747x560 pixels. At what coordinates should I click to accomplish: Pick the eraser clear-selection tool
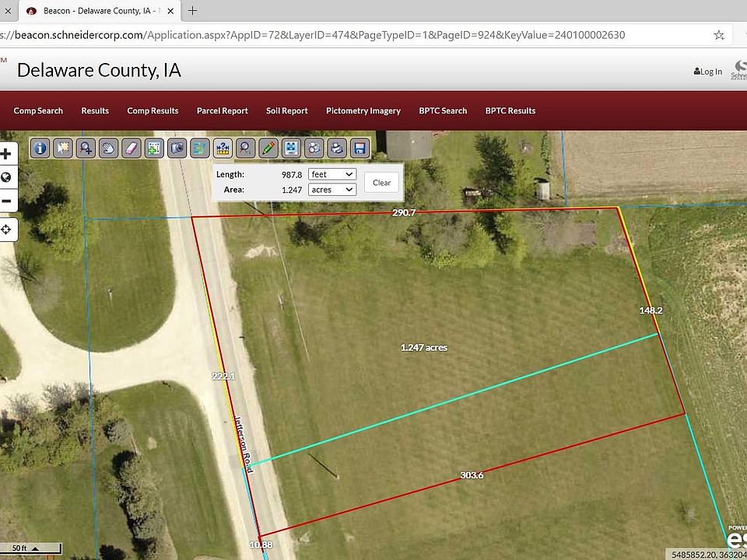pos(132,148)
